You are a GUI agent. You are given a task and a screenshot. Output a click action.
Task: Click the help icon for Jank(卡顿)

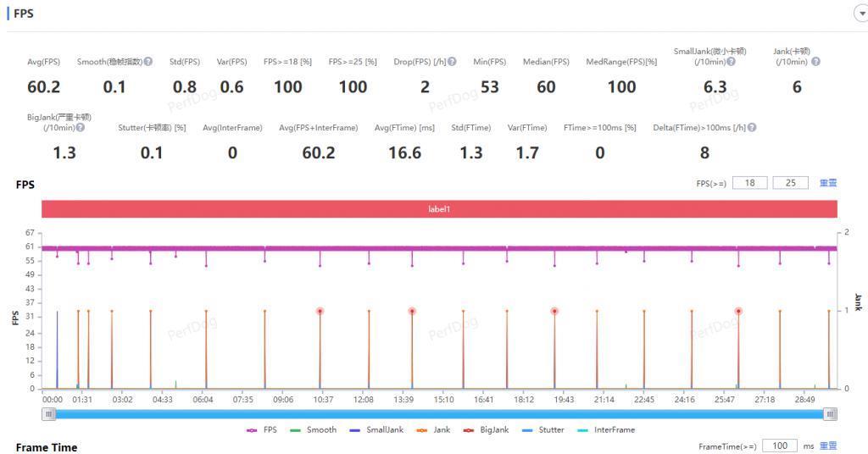(x=815, y=62)
